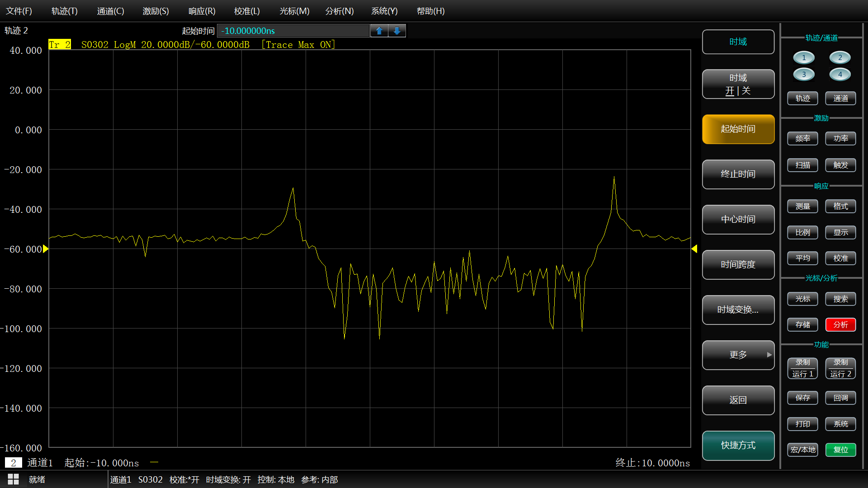The image size is (868, 488).
Task: Select trace/channel number 1
Action: tap(804, 57)
